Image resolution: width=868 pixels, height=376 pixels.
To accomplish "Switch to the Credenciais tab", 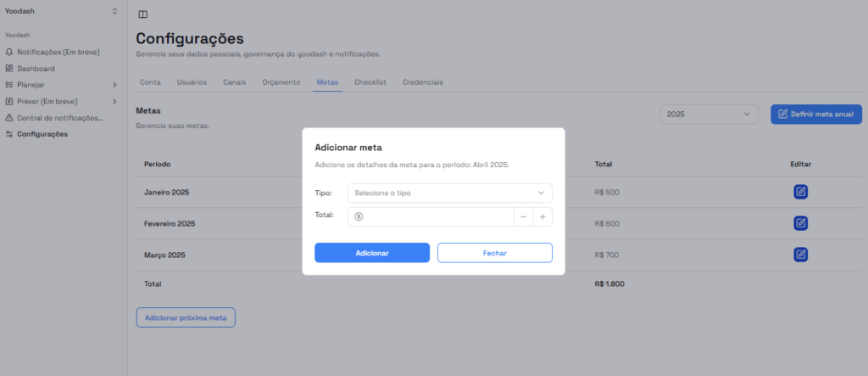I will point(422,82).
